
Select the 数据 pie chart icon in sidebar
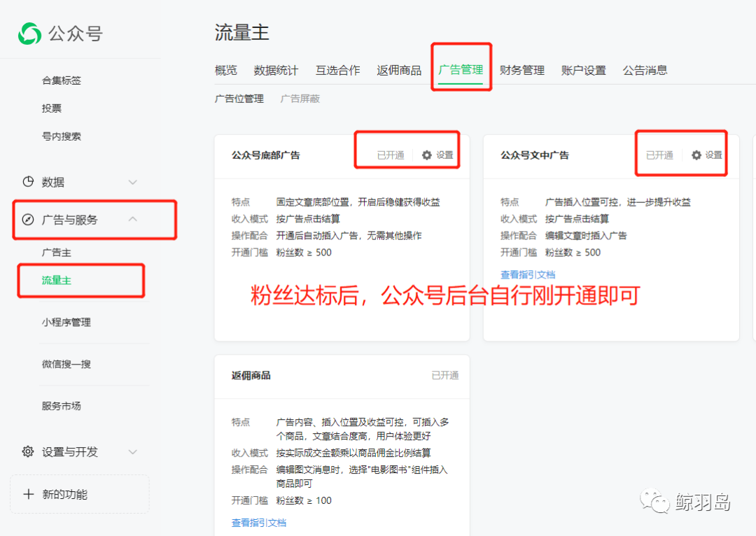pyautogui.click(x=28, y=182)
